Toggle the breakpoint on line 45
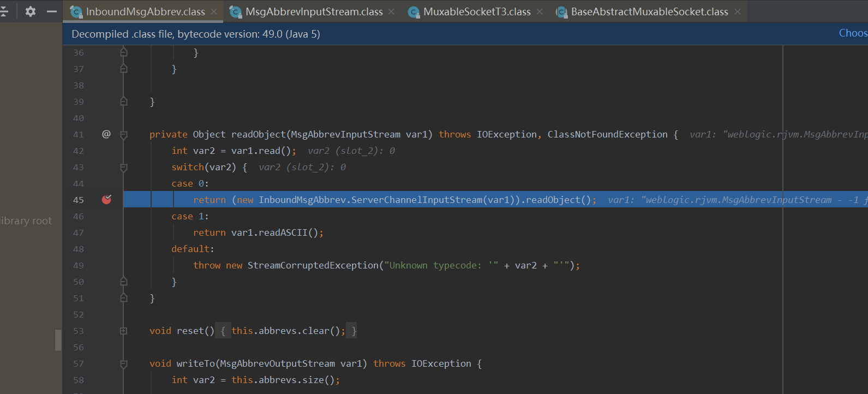Viewport: 868px width, 394px height. pos(106,200)
